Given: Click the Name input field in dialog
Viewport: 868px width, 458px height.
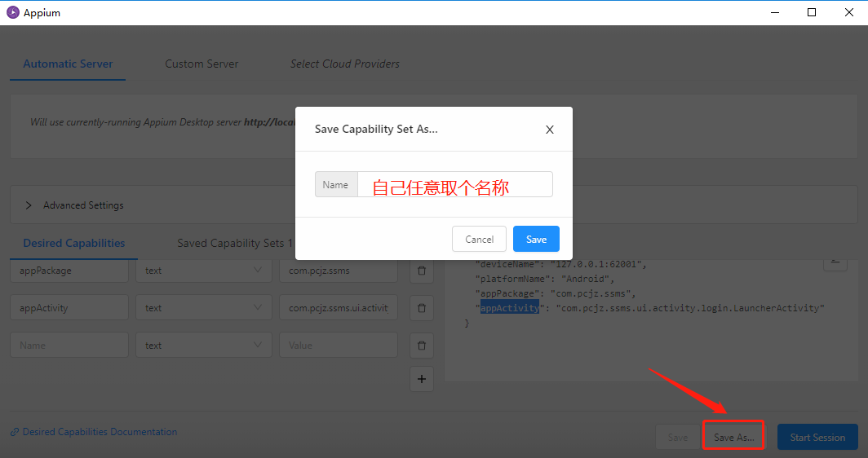Looking at the screenshot, I should click(455, 184).
